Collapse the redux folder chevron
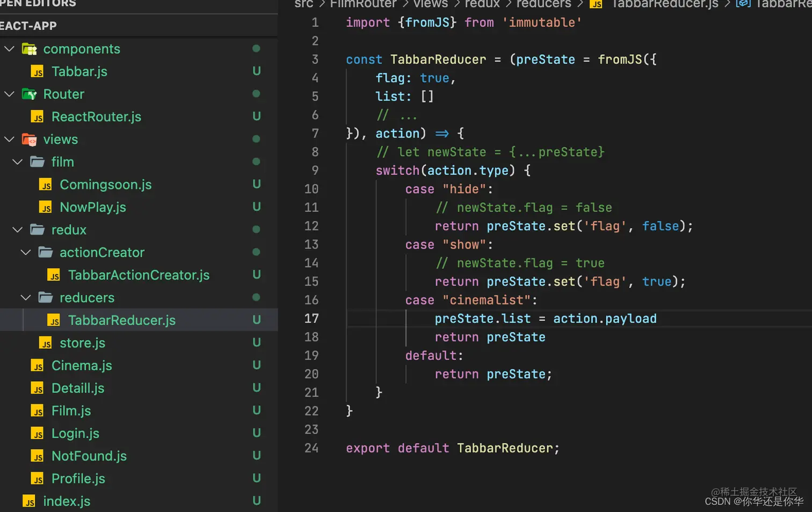 18,230
